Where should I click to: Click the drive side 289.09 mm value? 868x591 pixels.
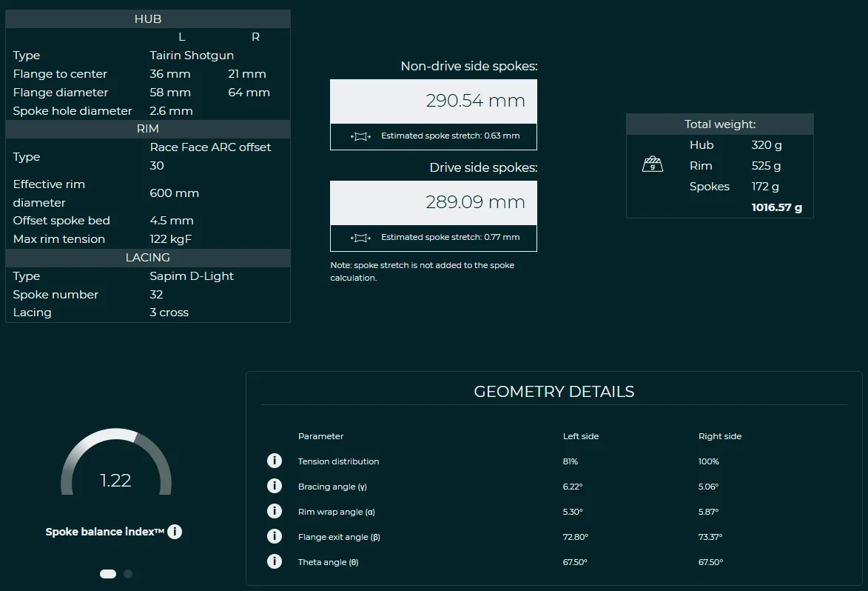[475, 203]
